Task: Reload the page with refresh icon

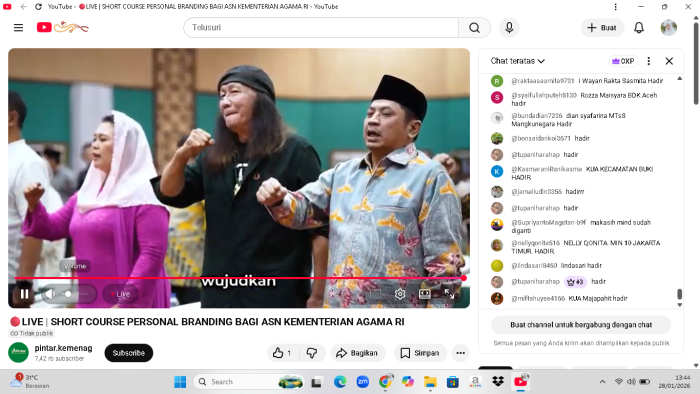Action: pos(38,7)
